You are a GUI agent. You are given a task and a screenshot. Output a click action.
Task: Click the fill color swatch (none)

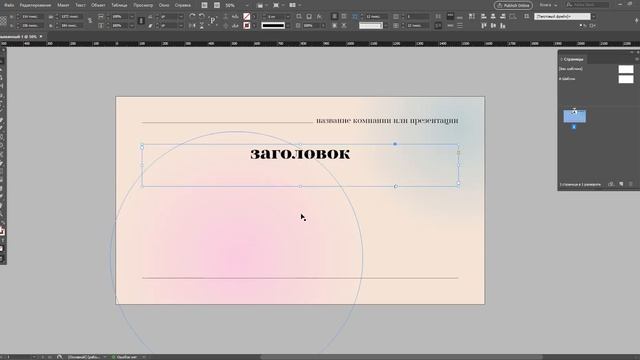coord(247,16)
